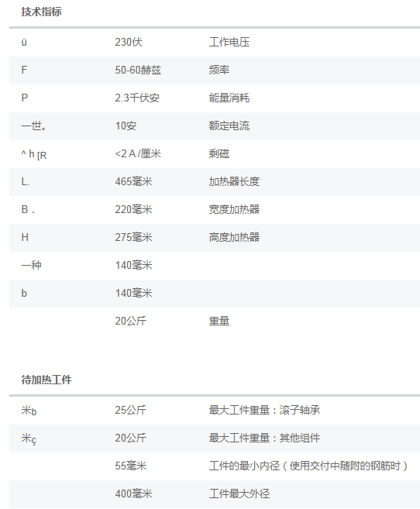Image resolution: width=420 pixels, height=509 pixels.
Task: Click the 400毫米 value
Action: 133,494
